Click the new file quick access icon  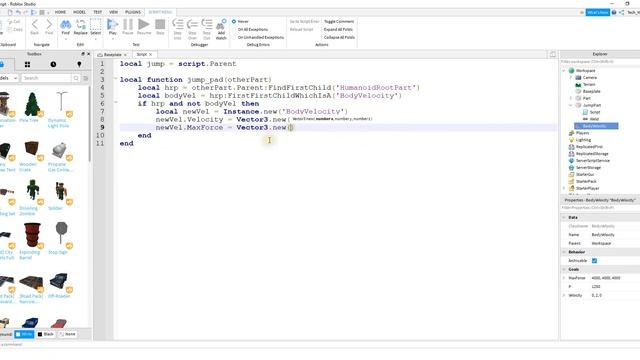click(x=10, y=13)
